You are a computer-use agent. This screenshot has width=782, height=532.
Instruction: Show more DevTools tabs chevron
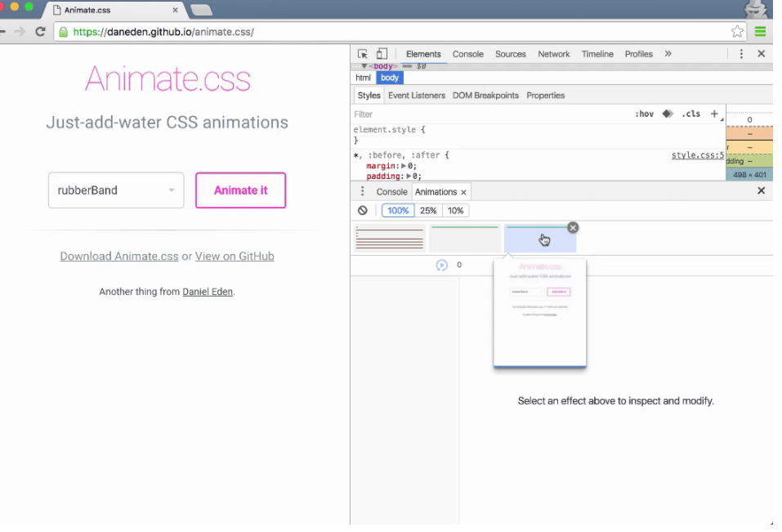(x=668, y=54)
